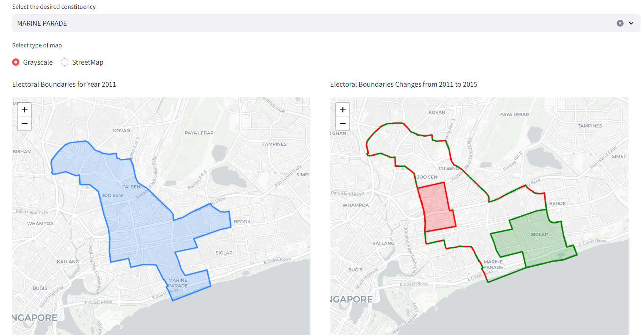644x335 pixels.
Task: Click the BEDOK label on the left map
Action: point(242,222)
